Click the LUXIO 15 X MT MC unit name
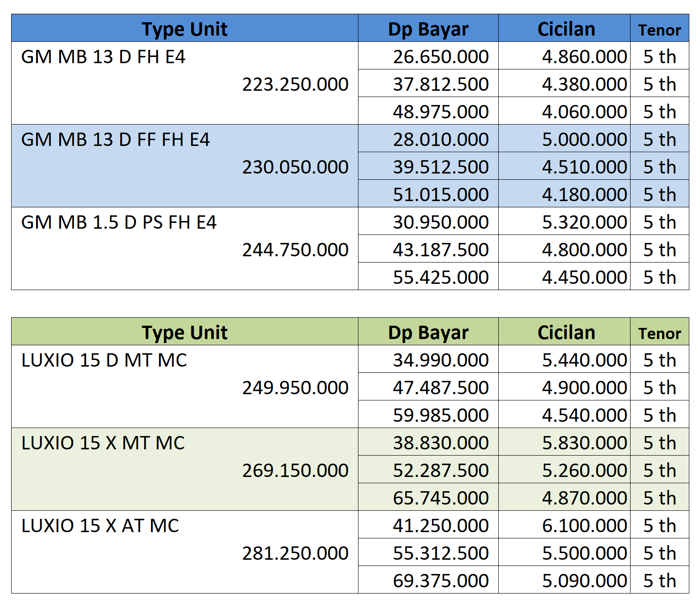The height and width of the screenshot is (610, 700). pos(103,443)
